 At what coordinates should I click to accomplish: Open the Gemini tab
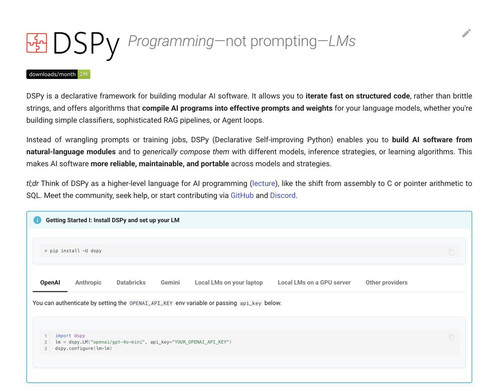[170, 283]
